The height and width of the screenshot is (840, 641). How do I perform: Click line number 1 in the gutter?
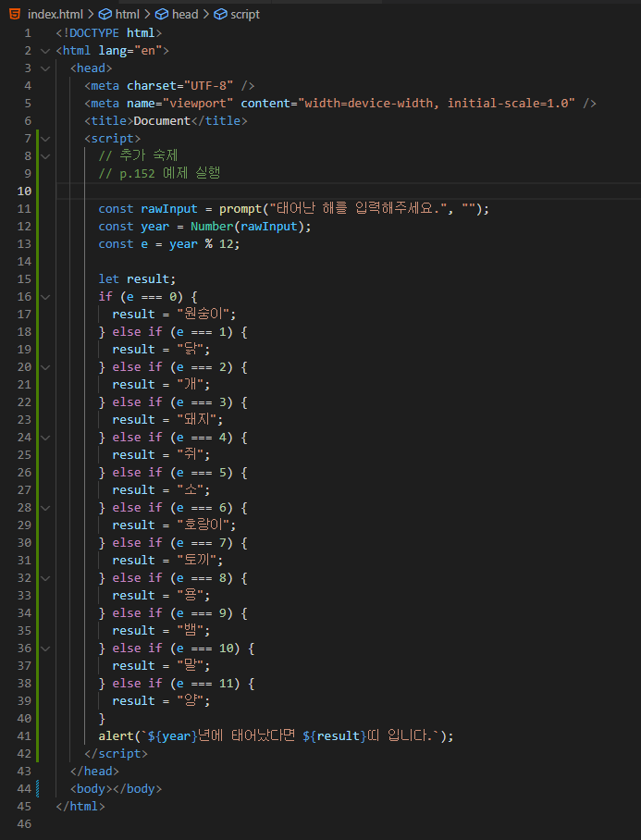[28, 33]
